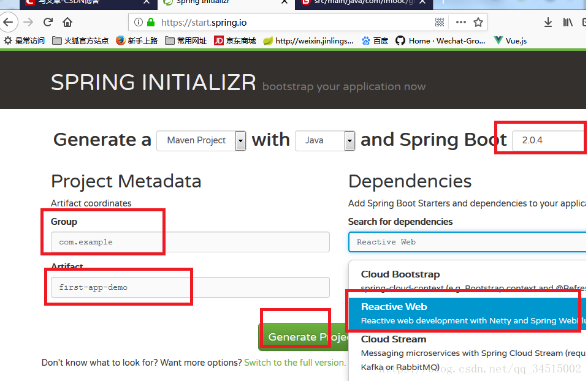Click the browser forward arrow

click(28, 22)
